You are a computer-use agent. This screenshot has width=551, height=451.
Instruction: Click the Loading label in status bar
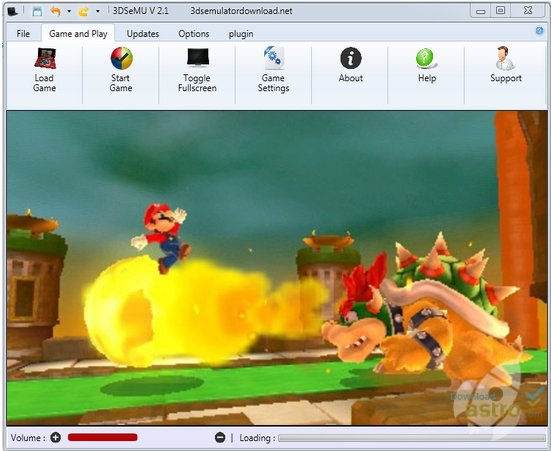pos(257,438)
